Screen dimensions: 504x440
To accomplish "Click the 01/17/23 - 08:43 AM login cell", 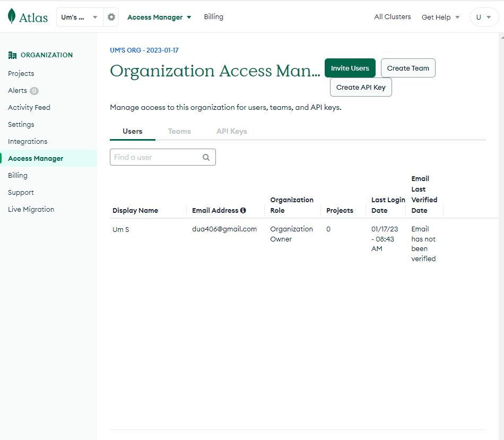I will coord(385,239).
